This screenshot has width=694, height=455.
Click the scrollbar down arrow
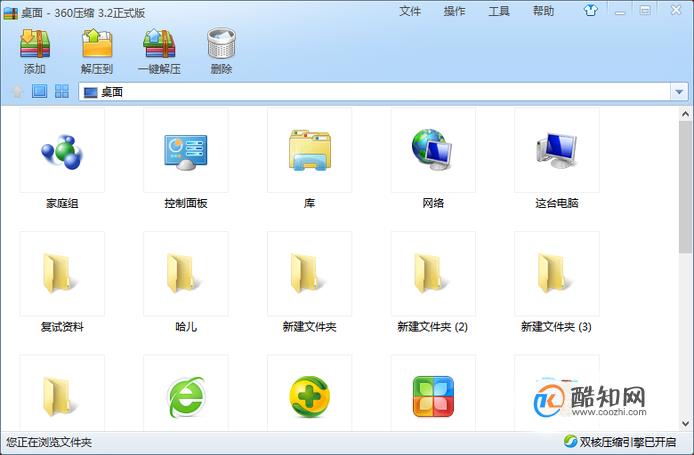685,424
